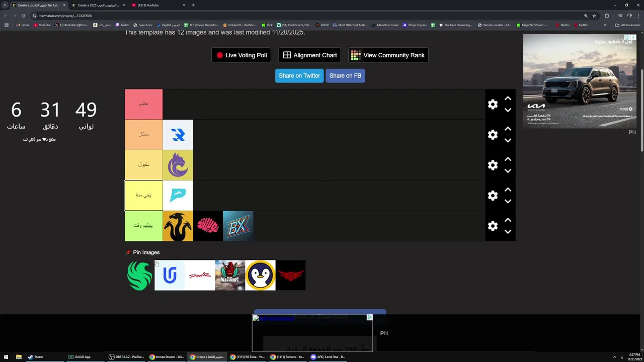
Task: Select the blue R logo in ممتاز tier
Action: (178, 135)
